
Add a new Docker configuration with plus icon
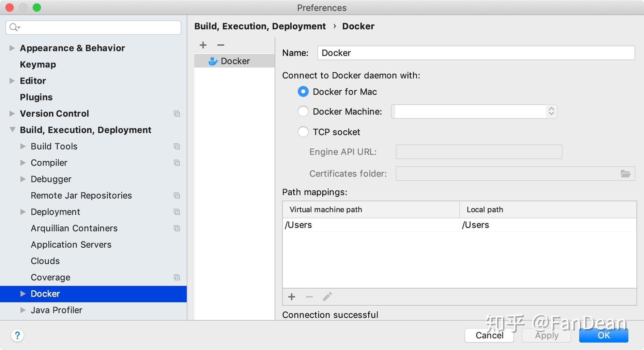point(203,45)
